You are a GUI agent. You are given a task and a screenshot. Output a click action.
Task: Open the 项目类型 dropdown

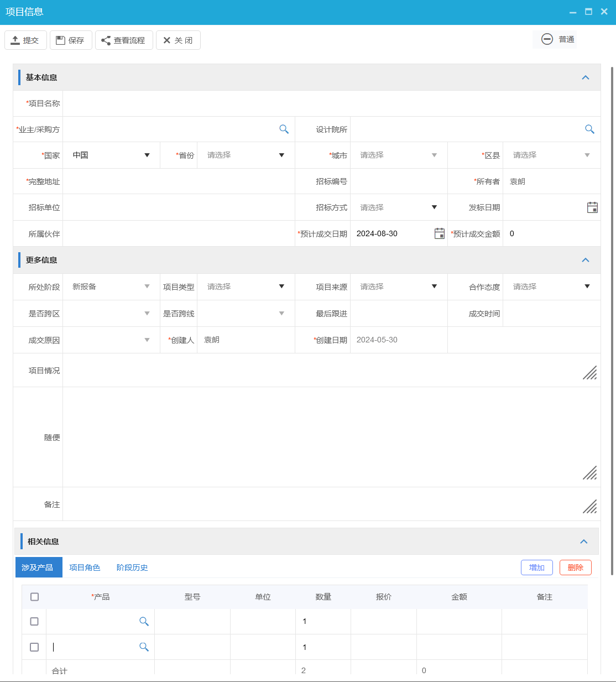click(282, 287)
